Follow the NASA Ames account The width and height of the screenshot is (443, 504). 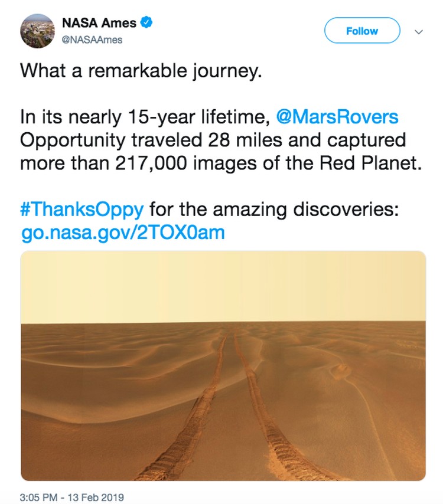[x=362, y=31]
